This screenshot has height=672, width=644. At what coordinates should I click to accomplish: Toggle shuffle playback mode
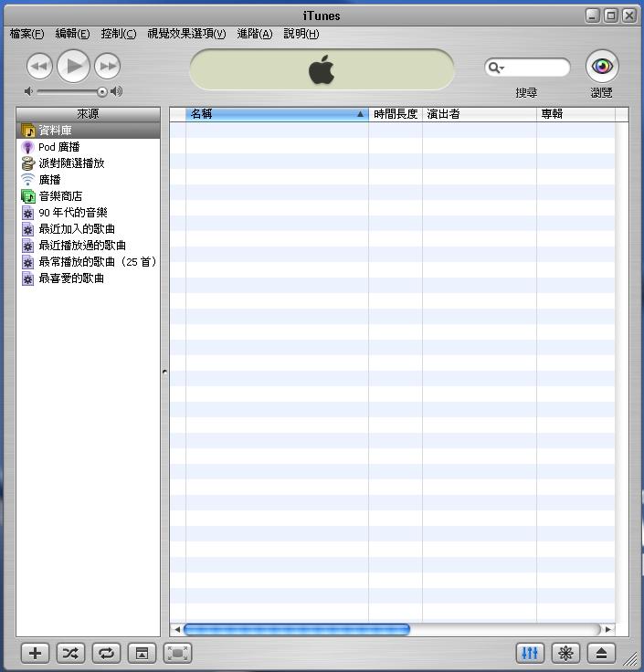(70, 653)
